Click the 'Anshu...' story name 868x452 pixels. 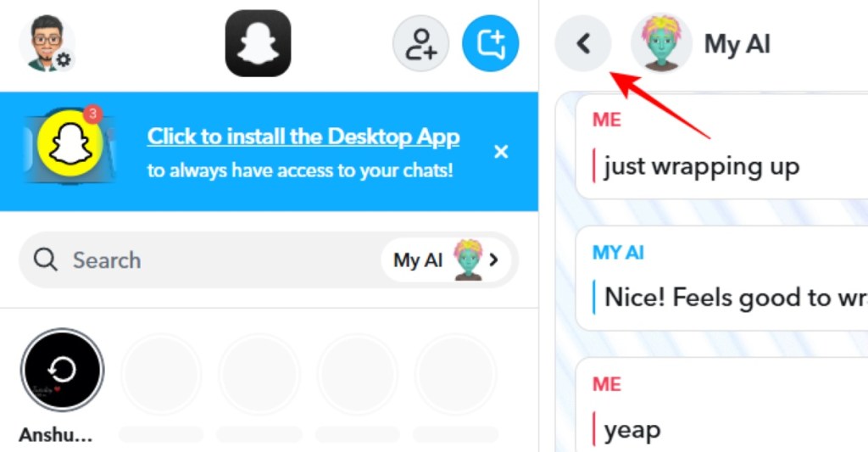(55, 435)
